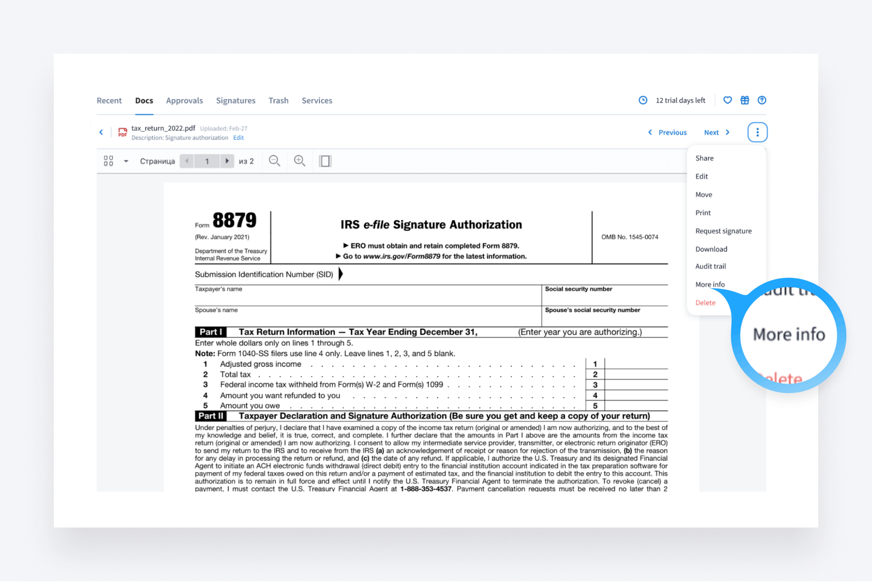Select Request signature from the menu

click(723, 231)
